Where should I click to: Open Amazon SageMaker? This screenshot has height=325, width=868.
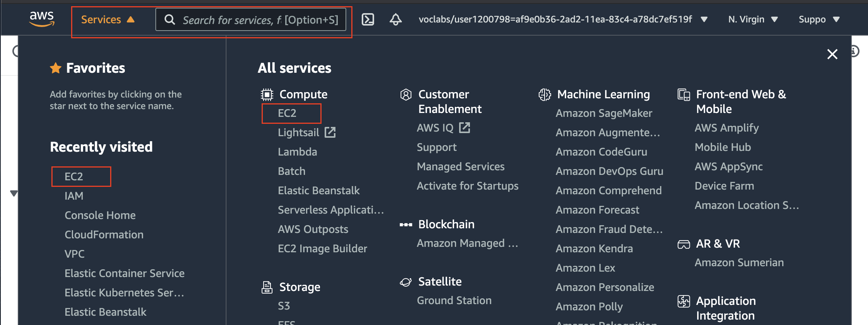pos(604,113)
